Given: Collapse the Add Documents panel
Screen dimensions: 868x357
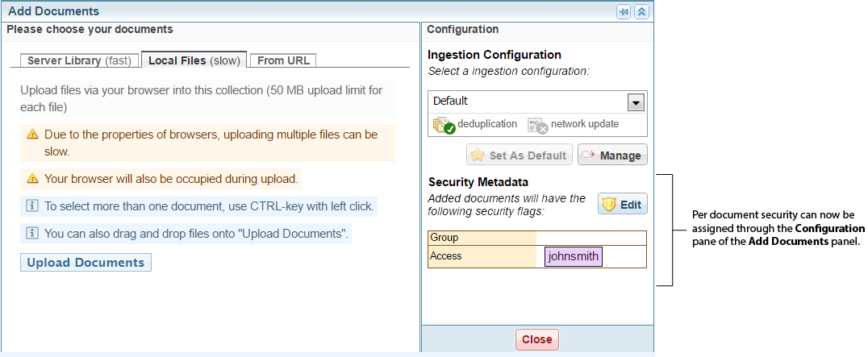Looking at the screenshot, I should 641,11.
